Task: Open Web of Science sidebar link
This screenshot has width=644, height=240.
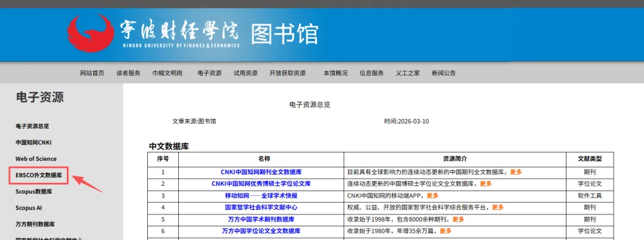Action: click(36, 159)
